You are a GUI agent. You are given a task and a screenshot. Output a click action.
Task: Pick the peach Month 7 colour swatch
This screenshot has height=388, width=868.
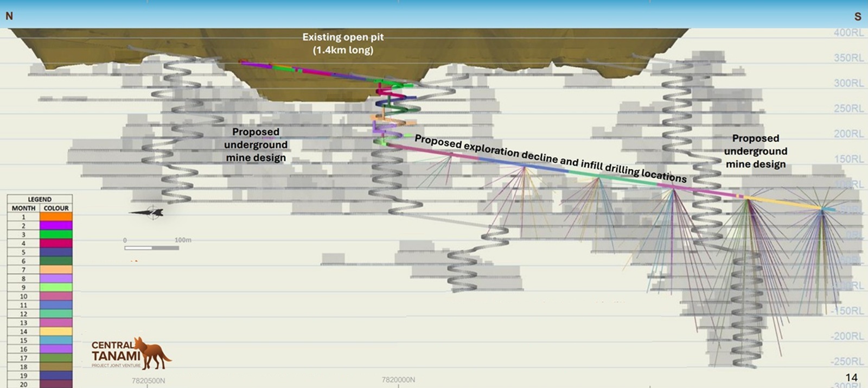56,270
